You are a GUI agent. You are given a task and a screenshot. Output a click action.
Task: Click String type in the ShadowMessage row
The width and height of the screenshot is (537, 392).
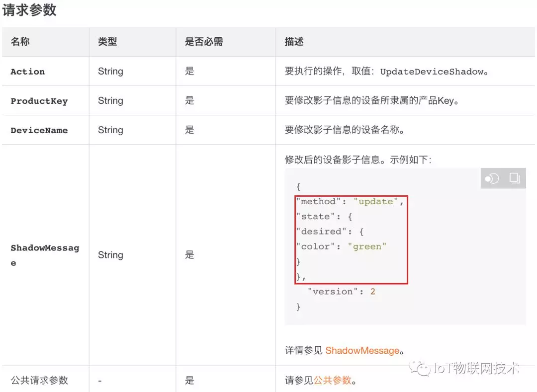tap(110, 255)
